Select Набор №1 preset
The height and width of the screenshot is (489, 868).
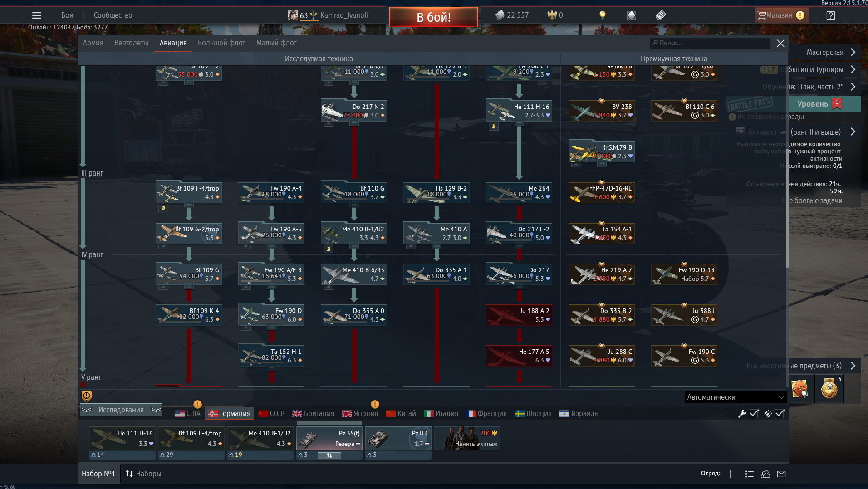tap(98, 474)
